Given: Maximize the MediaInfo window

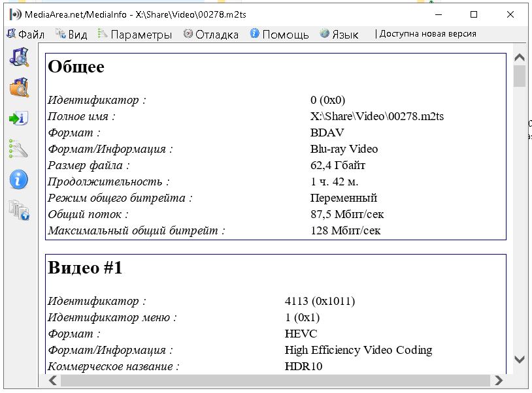Looking at the screenshot, I should [x=474, y=14].
